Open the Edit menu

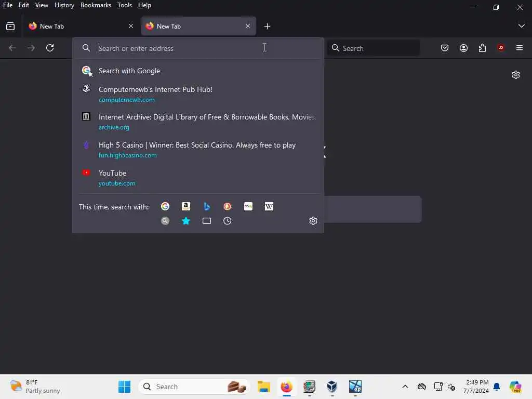point(24,5)
